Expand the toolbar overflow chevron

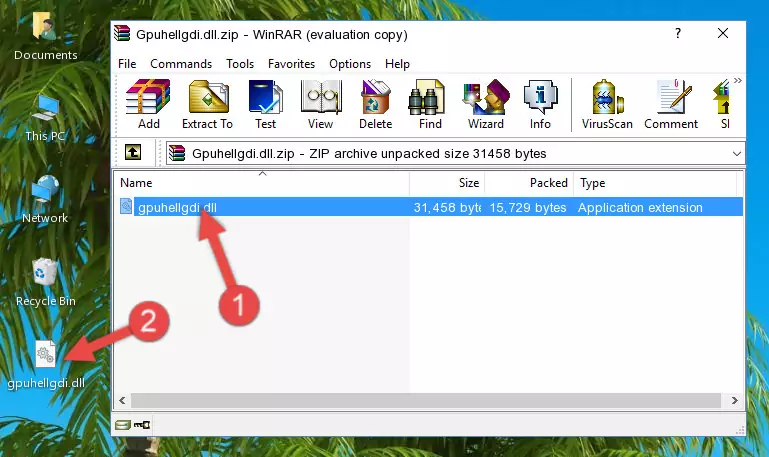[x=737, y=81]
